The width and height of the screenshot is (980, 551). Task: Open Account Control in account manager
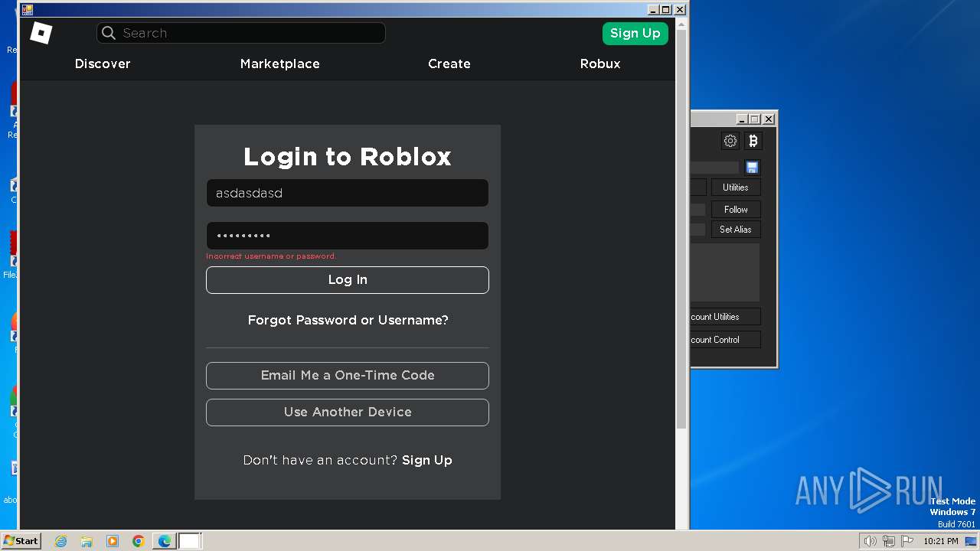[725, 340]
